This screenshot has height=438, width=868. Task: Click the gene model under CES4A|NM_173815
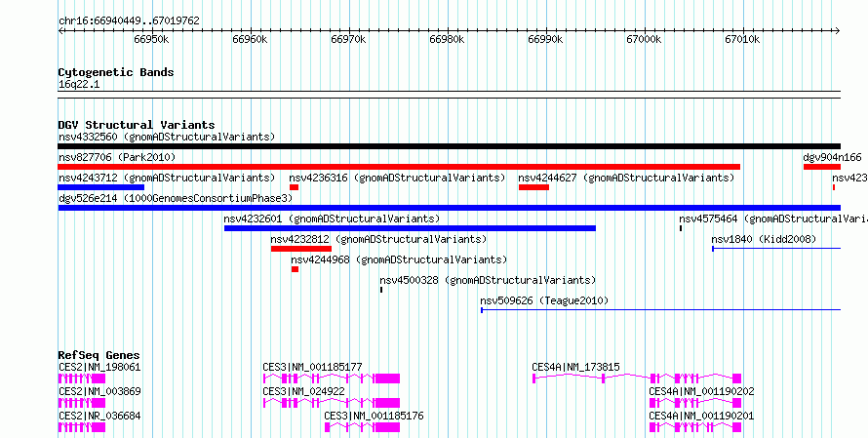pyautogui.click(x=637, y=378)
